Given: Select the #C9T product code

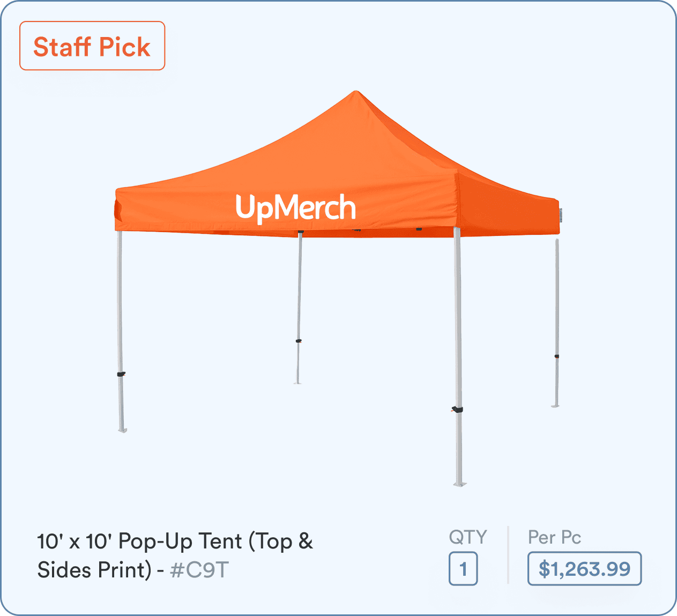Looking at the screenshot, I should click(199, 570).
